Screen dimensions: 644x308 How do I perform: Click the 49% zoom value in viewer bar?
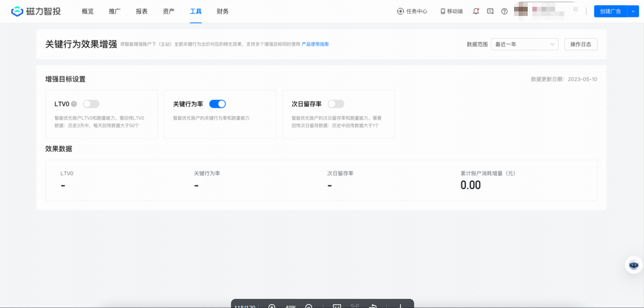[x=291, y=306]
